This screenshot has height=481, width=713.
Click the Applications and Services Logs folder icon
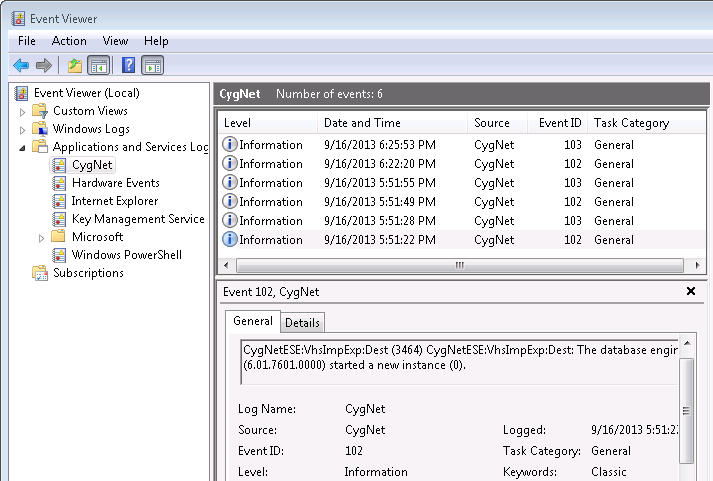[x=40, y=147]
